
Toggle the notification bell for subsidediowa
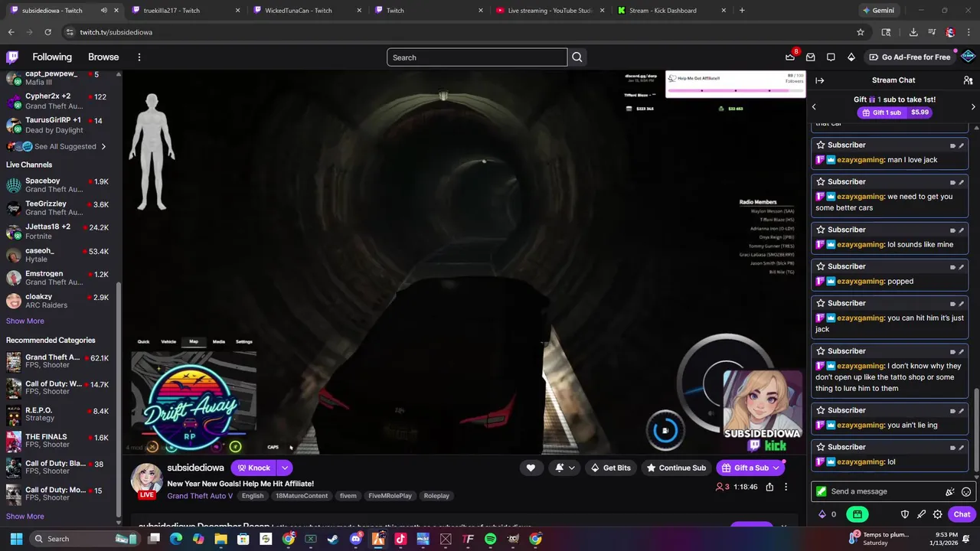[x=560, y=468]
